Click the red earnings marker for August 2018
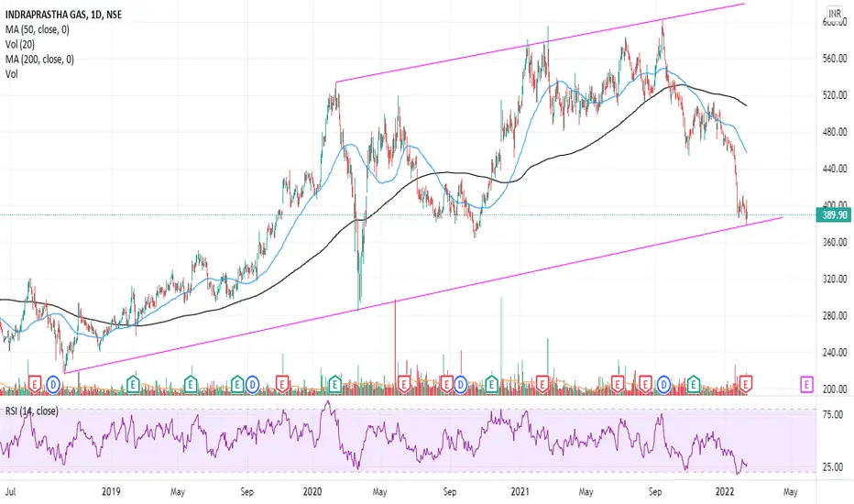 pos(34,385)
